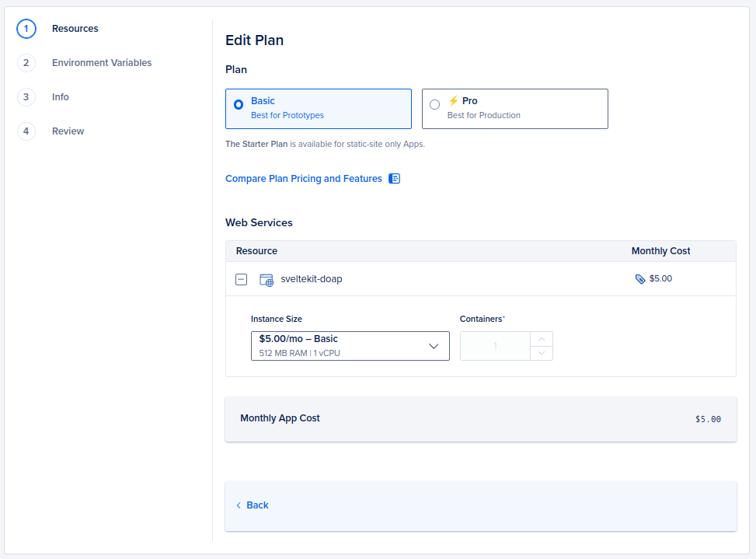Click step number 4 circle
This screenshot has height=559, width=756.
[x=26, y=131]
